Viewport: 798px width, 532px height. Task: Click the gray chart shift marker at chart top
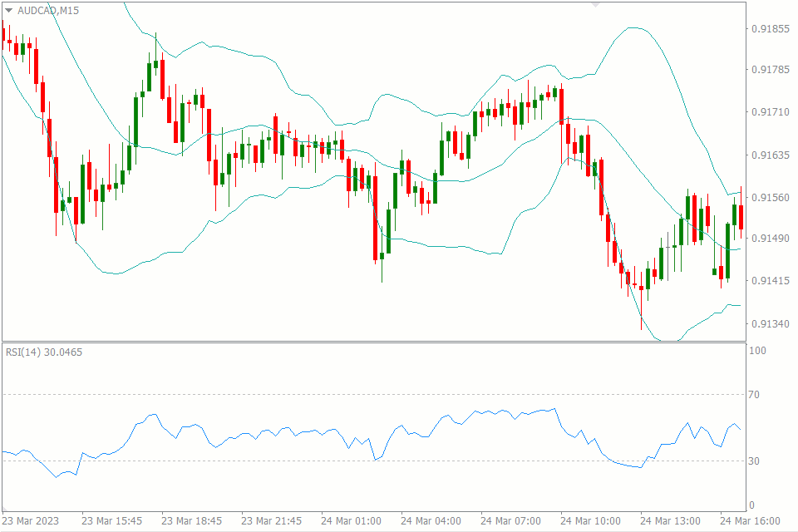coord(595,5)
